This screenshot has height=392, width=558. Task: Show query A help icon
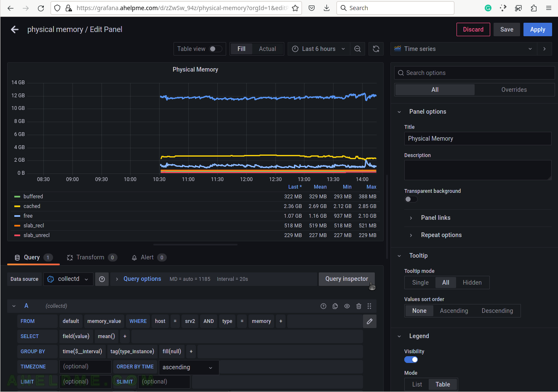(323, 306)
